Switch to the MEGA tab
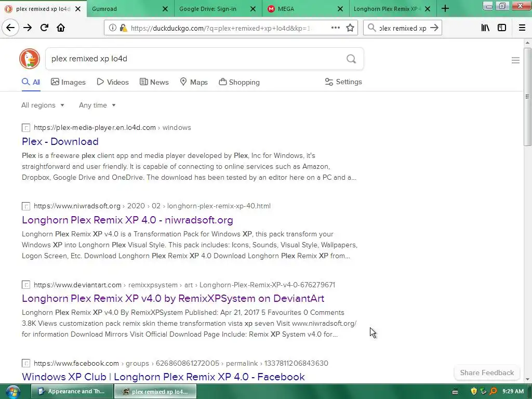532x399 pixels. tap(305, 9)
